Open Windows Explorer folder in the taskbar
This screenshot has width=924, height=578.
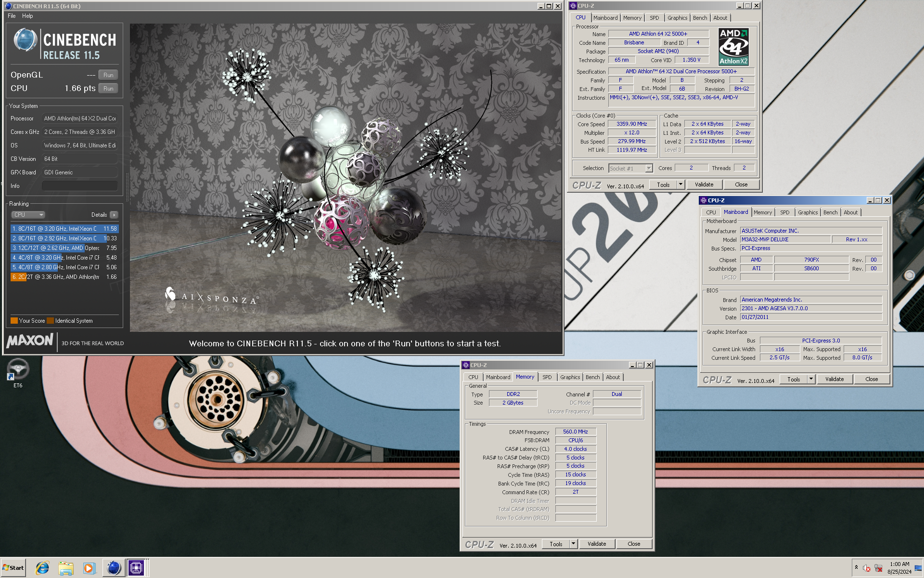click(65, 568)
